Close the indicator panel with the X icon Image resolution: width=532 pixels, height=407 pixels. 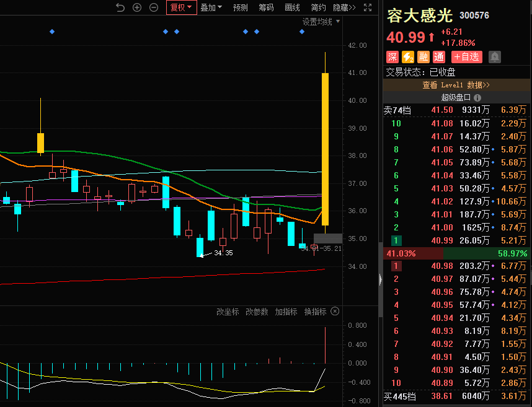tap(335, 312)
